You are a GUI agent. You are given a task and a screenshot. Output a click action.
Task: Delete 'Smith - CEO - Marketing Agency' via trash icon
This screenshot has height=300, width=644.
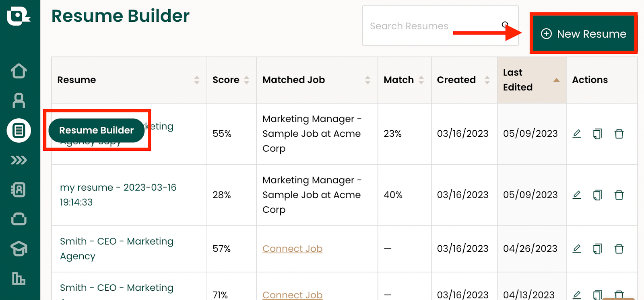pyautogui.click(x=619, y=249)
